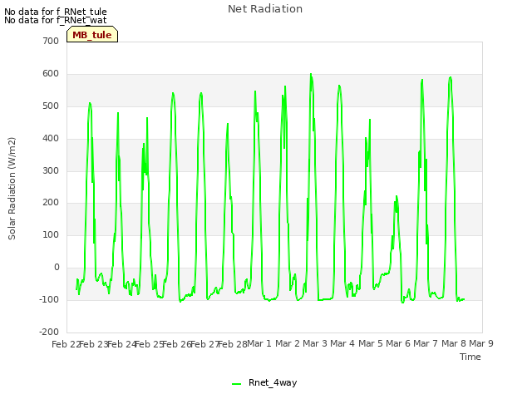Click the Mar 2 x-axis date label
The height and width of the screenshot is (399, 532).
click(288, 343)
